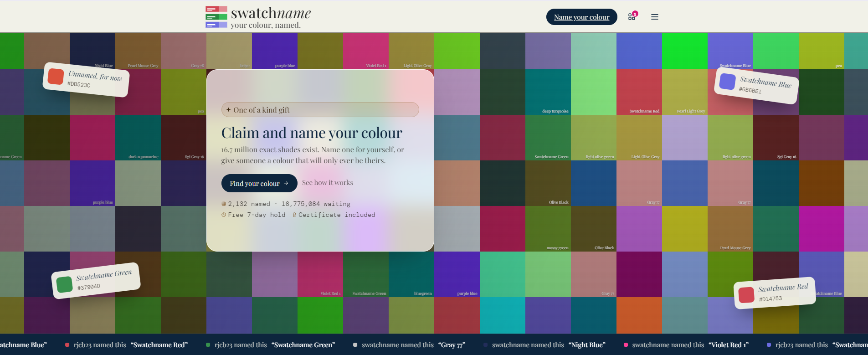Open the hamburger menu
Viewport: 868px width, 355px height.
click(x=655, y=17)
